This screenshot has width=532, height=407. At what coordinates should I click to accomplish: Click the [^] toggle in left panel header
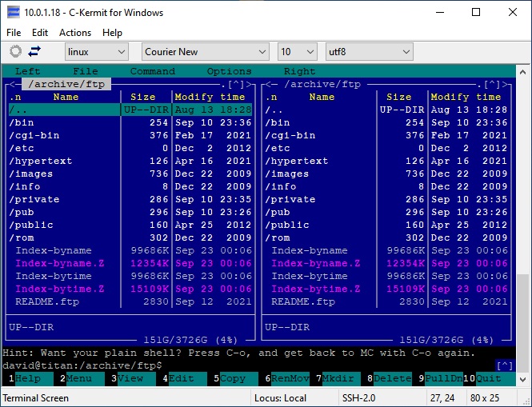pos(236,84)
